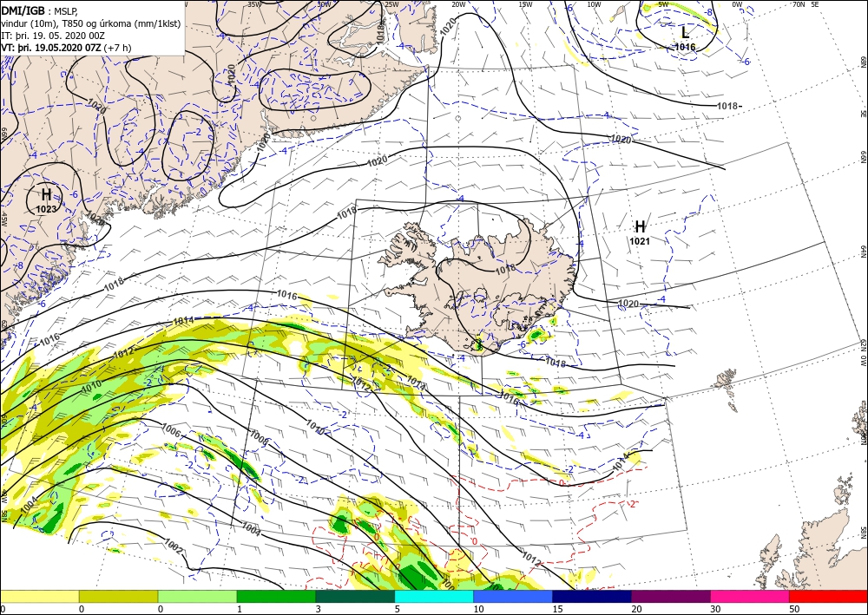This screenshot has height=615, width=868.
Task: Click the light yellow legend color segment
Action: coord(39,596)
